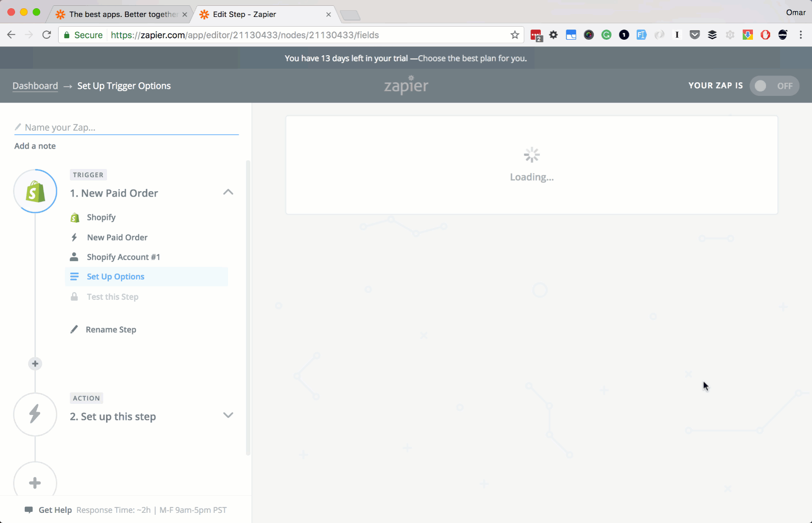Click the lightning bolt icon beside New Paid Order
This screenshot has height=523, width=812.
(74, 237)
